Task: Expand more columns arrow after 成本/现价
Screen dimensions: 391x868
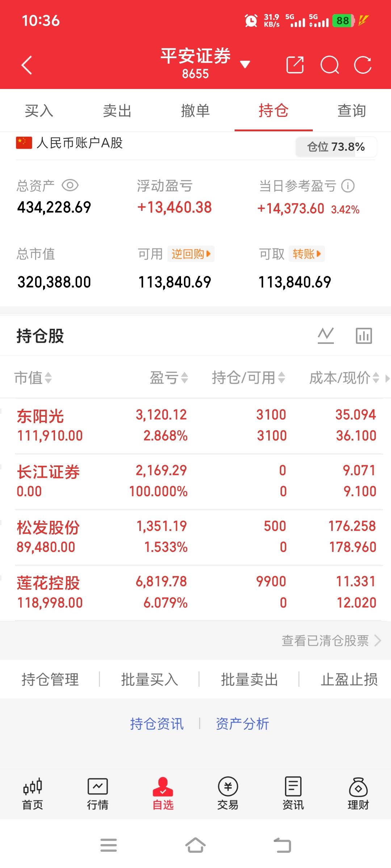Action: (x=387, y=378)
